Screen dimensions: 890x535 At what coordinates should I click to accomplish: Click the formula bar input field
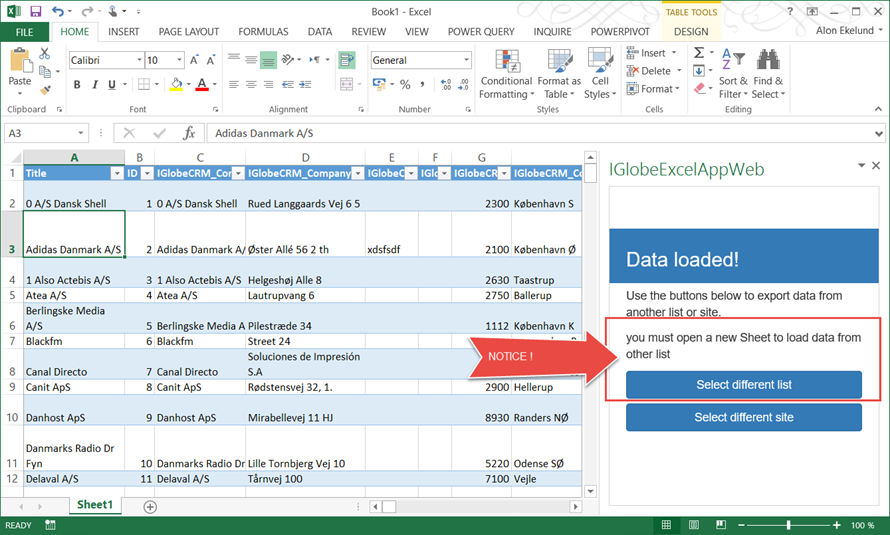539,133
